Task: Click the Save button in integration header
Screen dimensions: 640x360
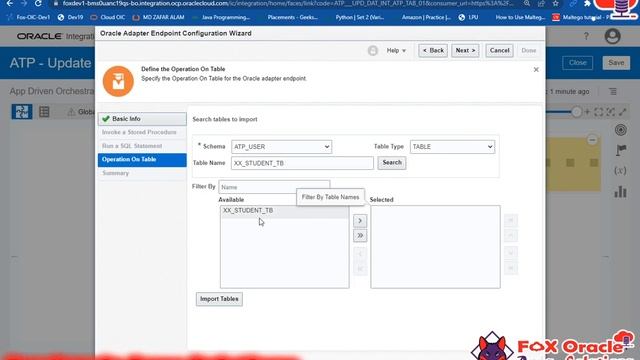Action: pyautogui.click(x=616, y=63)
